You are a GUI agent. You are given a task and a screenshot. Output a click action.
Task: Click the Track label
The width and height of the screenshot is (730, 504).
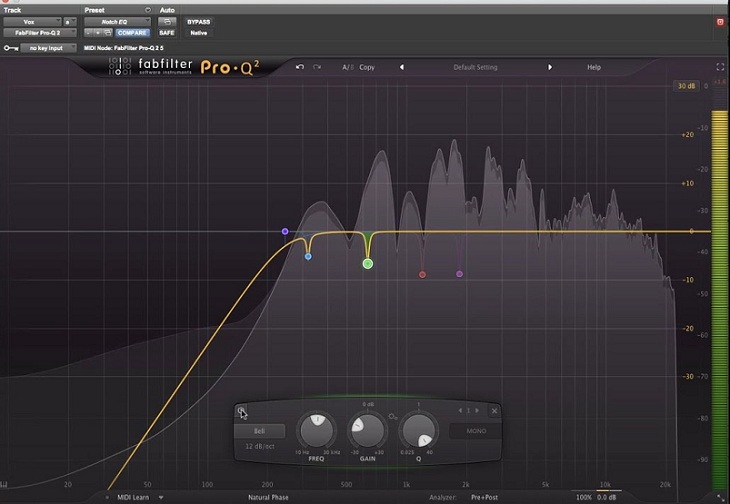click(13, 10)
